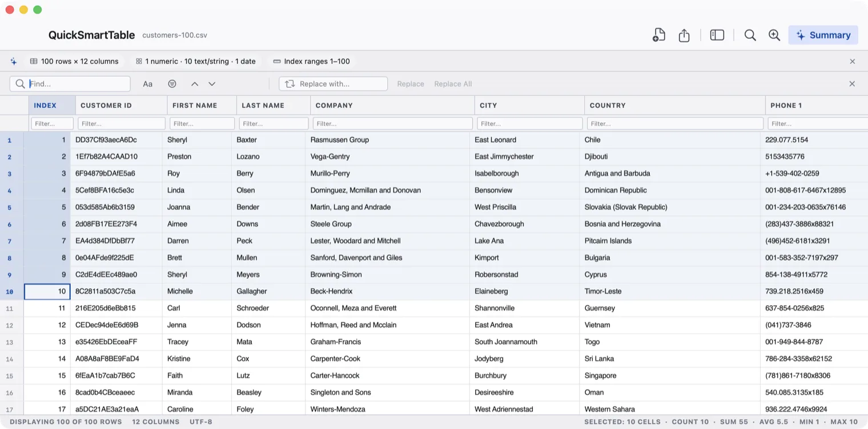The width and height of the screenshot is (868, 429).
Task: Focus the PHONE 1 filter box
Action: click(x=818, y=123)
